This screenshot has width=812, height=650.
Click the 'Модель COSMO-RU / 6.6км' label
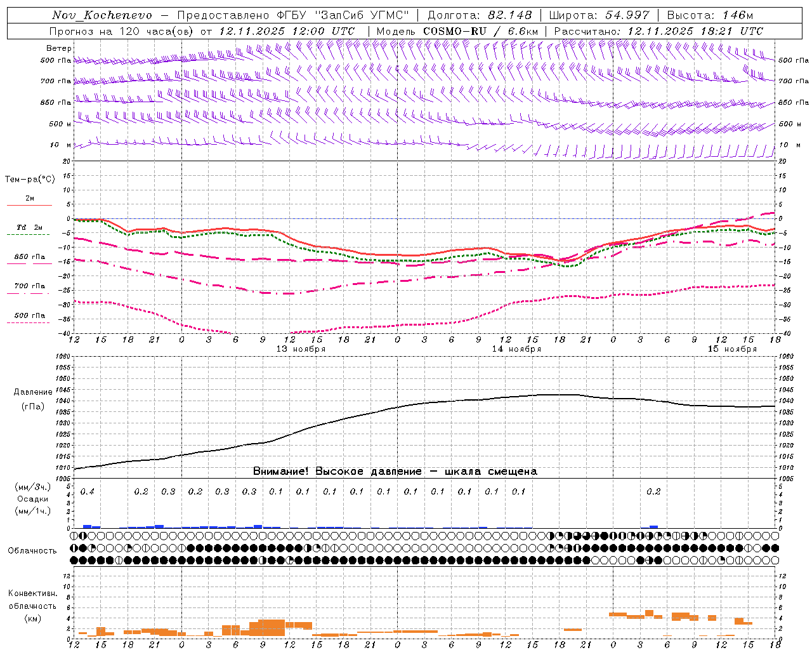tap(457, 31)
